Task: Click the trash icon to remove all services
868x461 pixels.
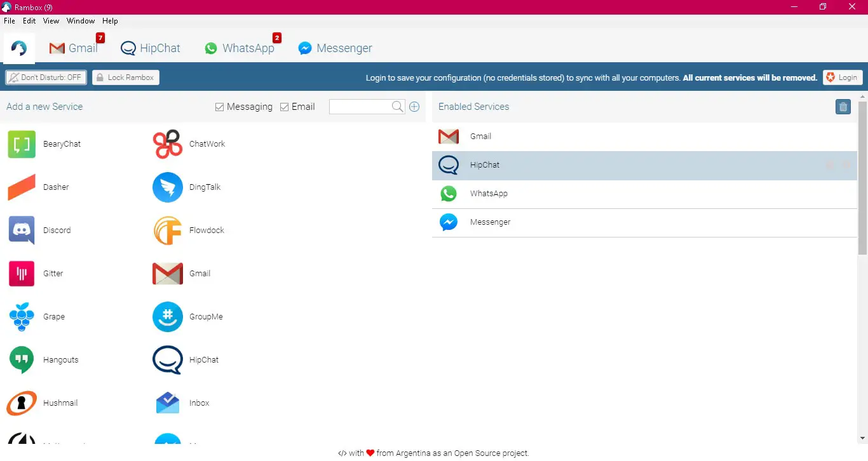Action: pyautogui.click(x=843, y=107)
